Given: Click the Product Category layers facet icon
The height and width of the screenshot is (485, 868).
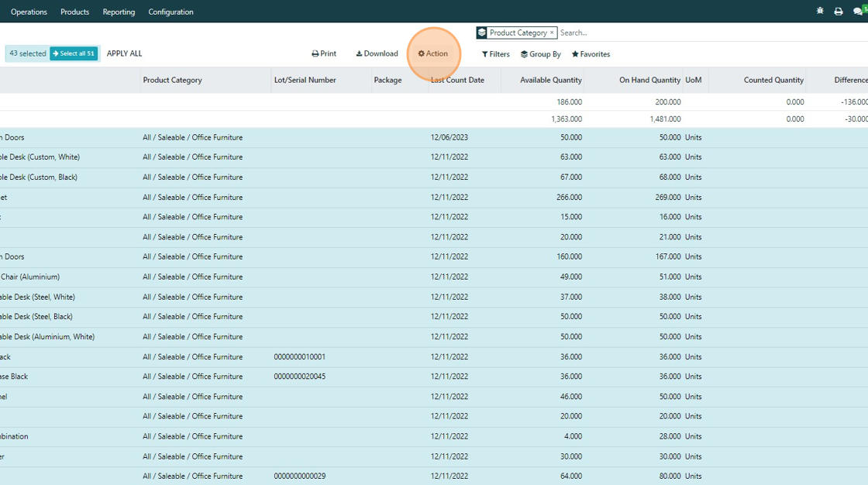Looking at the screenshot, I should point(482,33).
